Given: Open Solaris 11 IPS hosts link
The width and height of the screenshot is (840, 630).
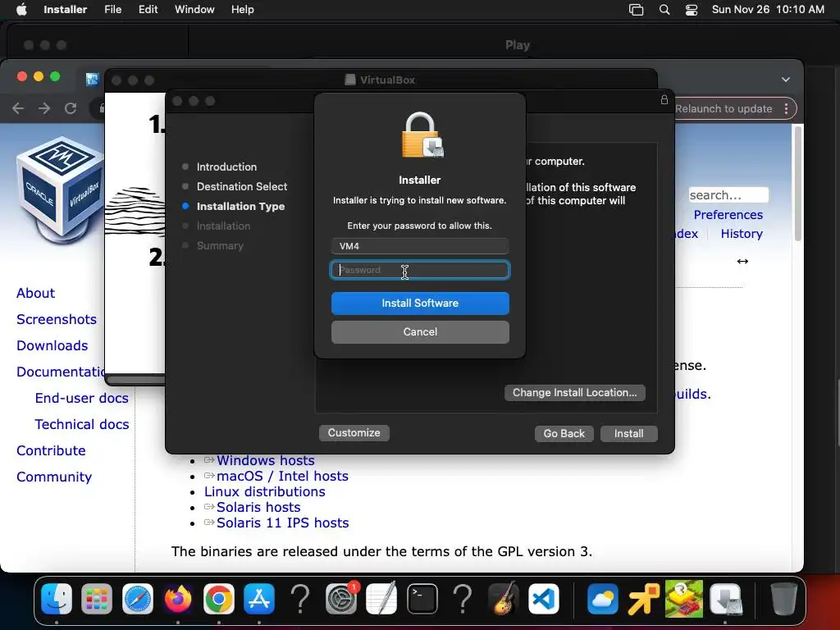Looking at the screenshot, I should click(282, 523).
